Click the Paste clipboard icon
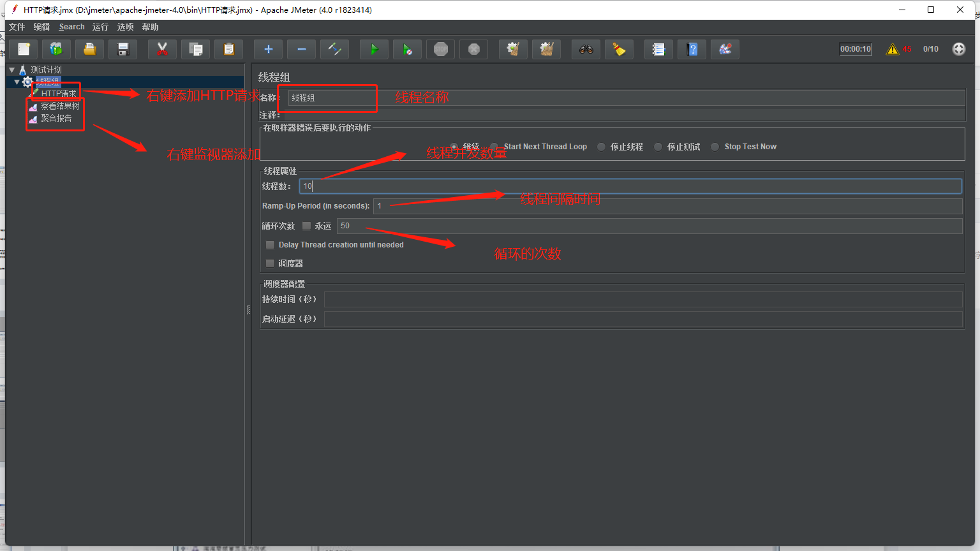980x551 pixels. pos(229,49)
